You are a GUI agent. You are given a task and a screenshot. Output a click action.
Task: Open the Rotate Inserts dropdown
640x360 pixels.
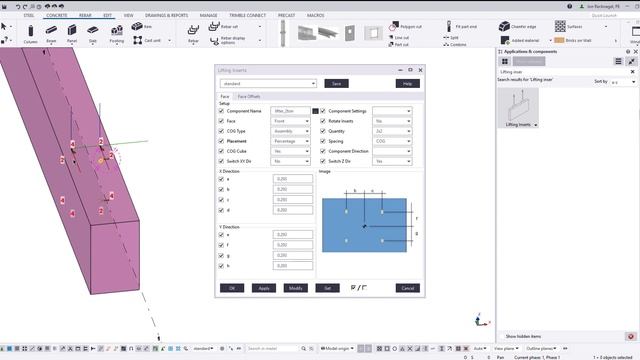click(392, 121)
